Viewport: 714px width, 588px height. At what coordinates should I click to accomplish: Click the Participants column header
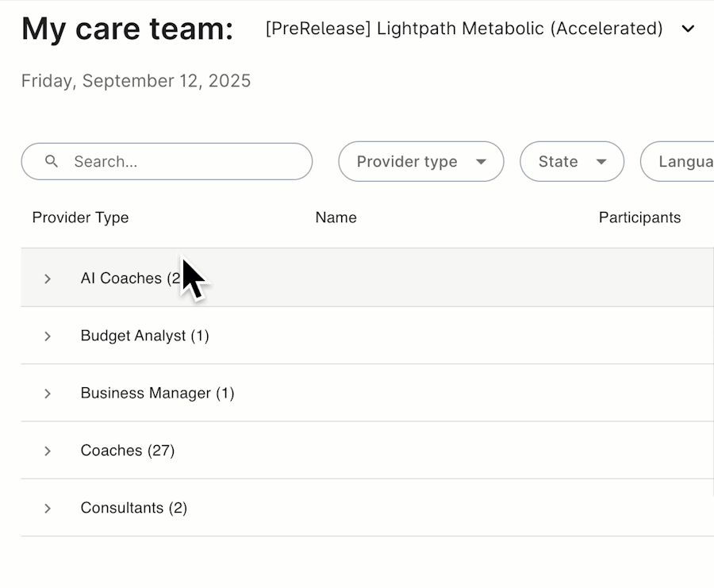pos(639,218)
